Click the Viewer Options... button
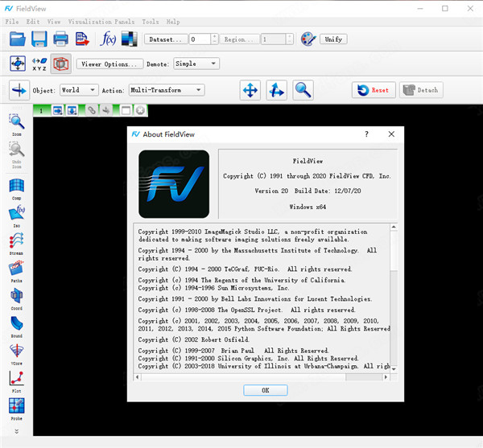Image resolution: width=483 pixels, height=448 pixels. pyautogui.click(x=109, y=64)
